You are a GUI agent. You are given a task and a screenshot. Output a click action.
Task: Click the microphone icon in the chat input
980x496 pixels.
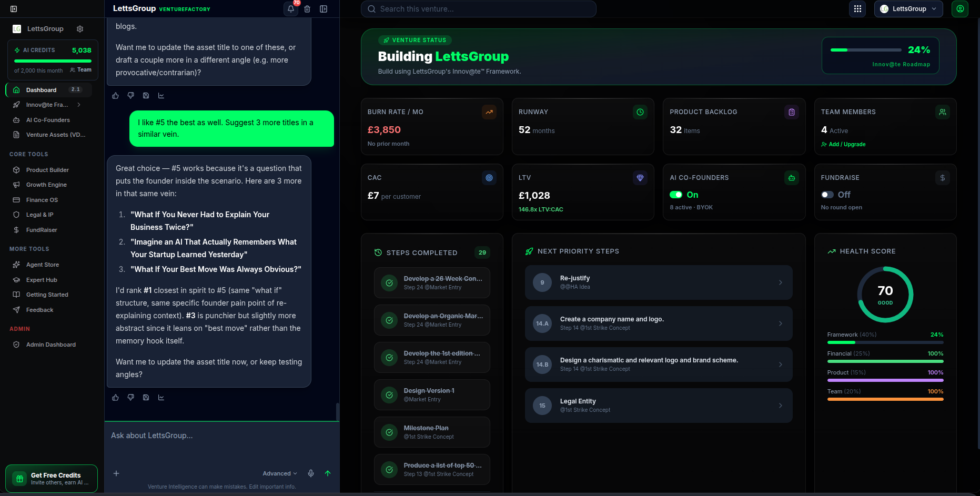tap(311, 473)
